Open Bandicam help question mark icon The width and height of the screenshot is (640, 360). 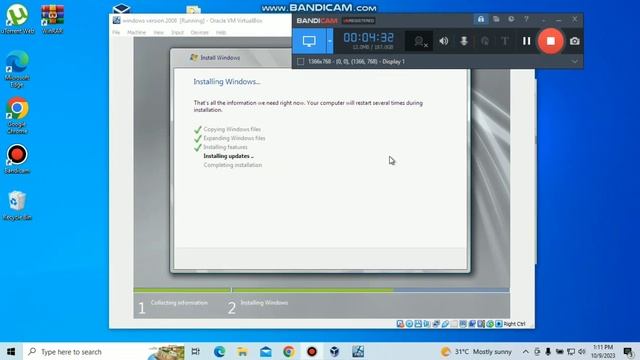pyautogui.click(x=526, y=19)
